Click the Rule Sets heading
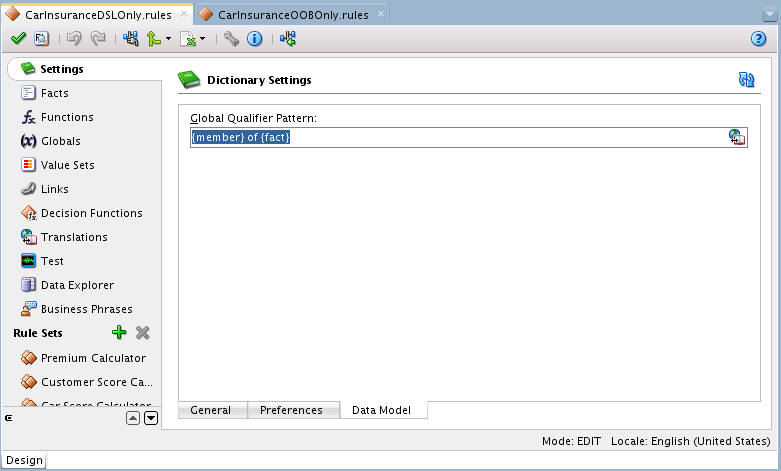Viewport: 781px width, 471px height. (x=38, y=333)
